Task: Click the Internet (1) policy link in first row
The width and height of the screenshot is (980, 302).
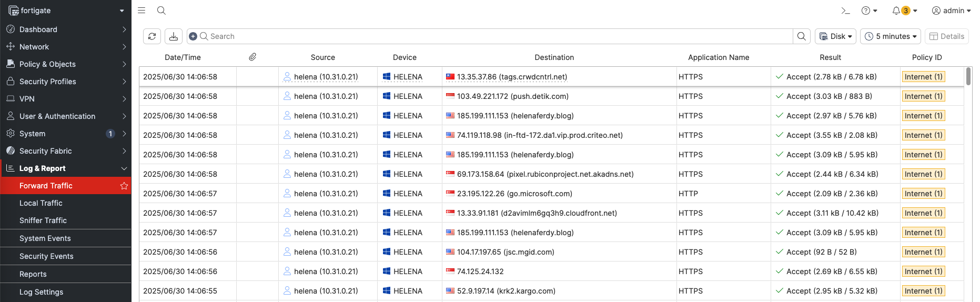Action: tap(923, 77)
